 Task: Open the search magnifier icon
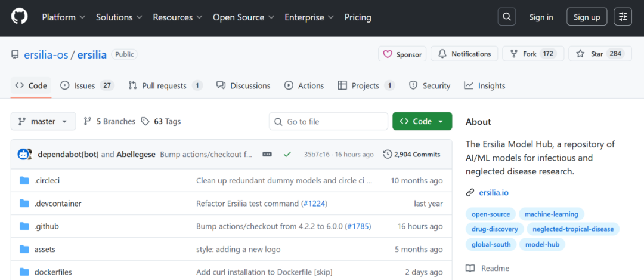[506, 17]
